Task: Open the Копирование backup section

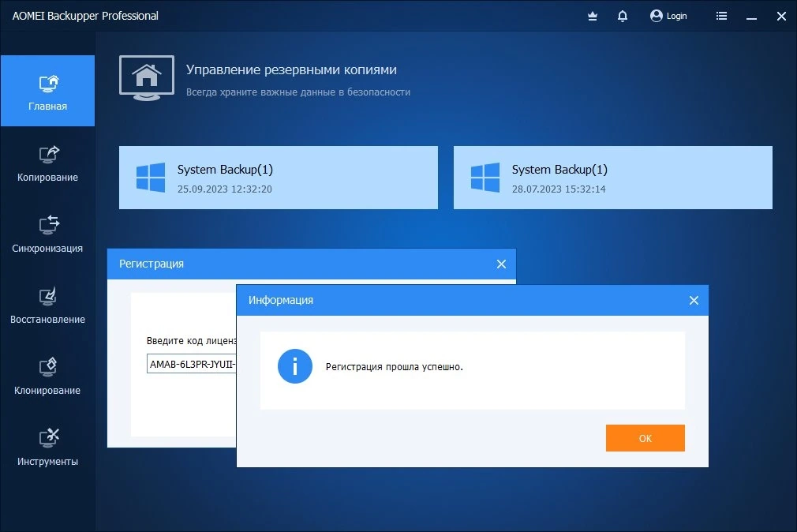Action: tap(47, 163)
